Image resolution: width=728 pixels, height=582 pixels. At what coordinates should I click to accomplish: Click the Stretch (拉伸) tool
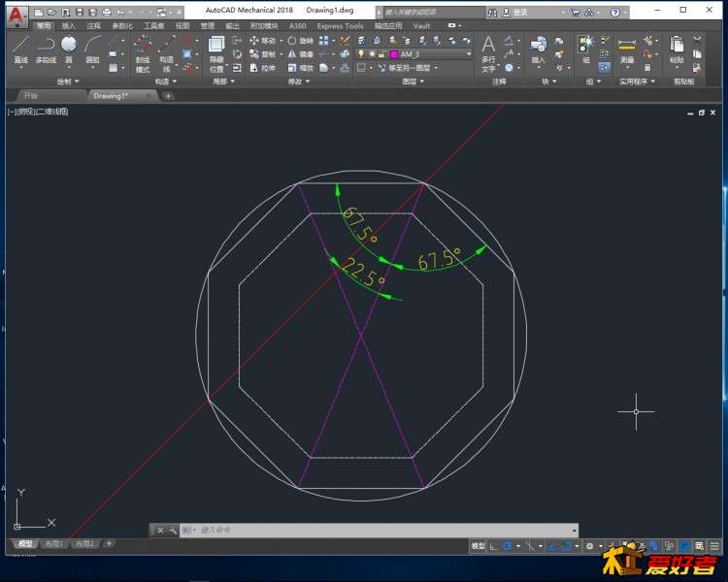click(x=263, y=68)
